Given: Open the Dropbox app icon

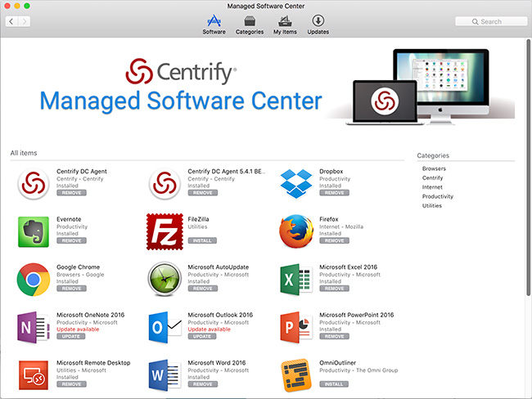Looking at the screenshot, I should (x=296, y=183).
